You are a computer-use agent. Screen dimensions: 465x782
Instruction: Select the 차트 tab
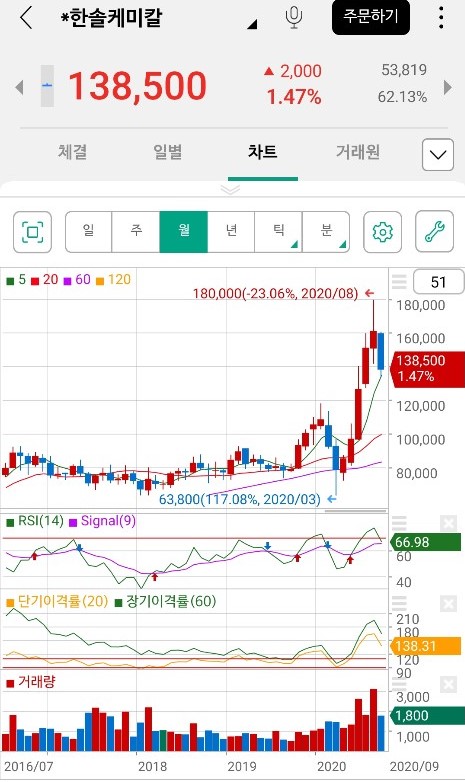pyautogui.click(x=262, y=152)
